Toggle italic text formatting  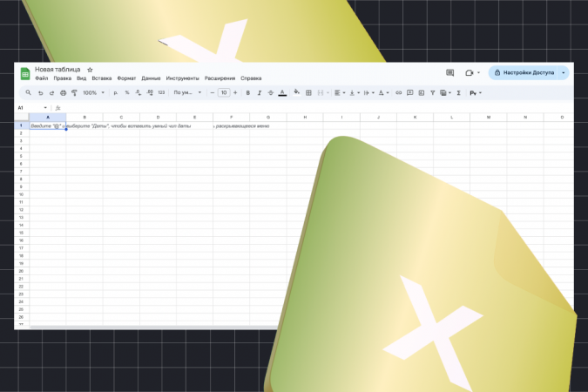point(260,92)
